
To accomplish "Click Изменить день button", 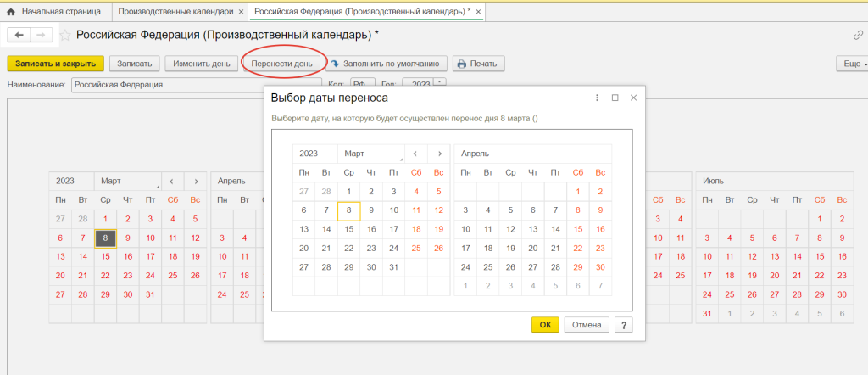I will [202, 64].
